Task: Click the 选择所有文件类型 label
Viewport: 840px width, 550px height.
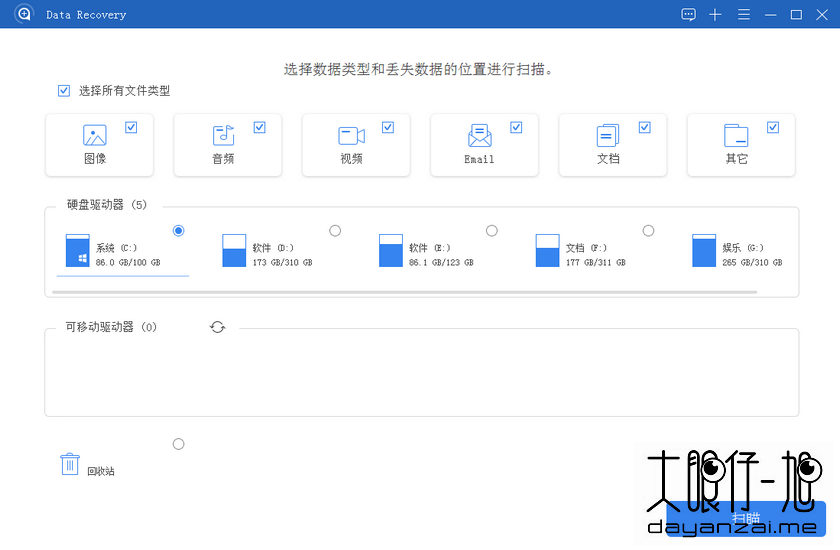Action: click(124, 91)
